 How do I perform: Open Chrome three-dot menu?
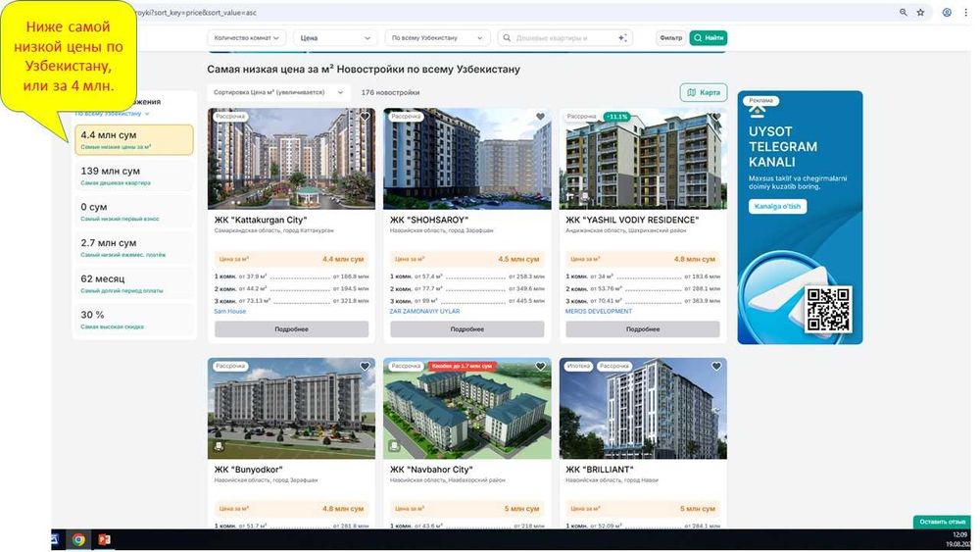[x=965, y=13]
